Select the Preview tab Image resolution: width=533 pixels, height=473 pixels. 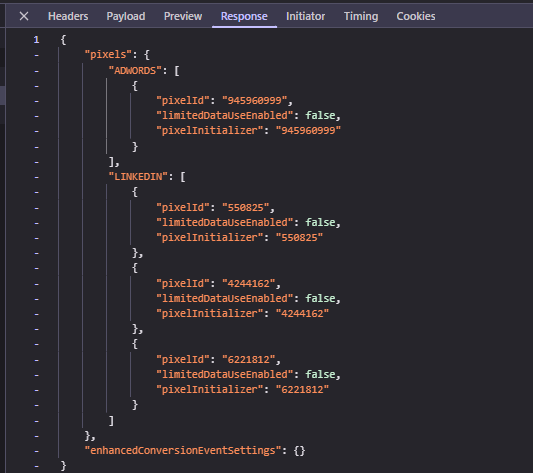tap(183, 16)
